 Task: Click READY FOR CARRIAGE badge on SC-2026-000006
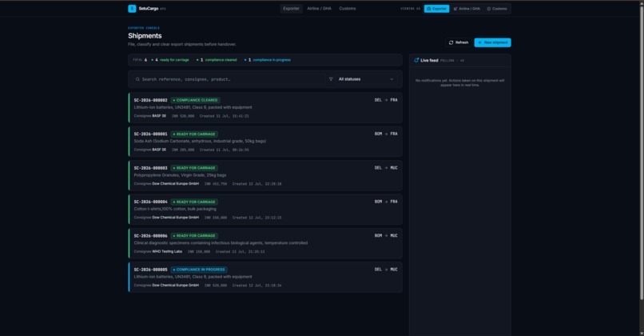point(194,236)
